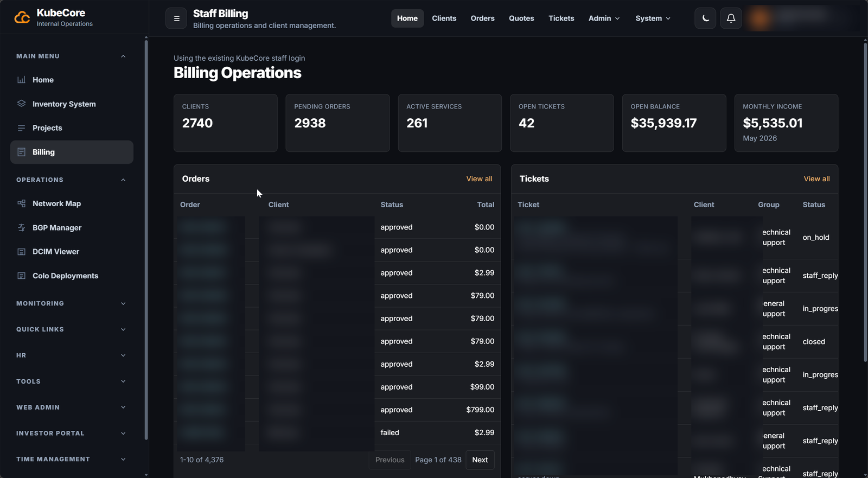The height and width of the screenshot is (478, 868).
Task: Expand the Investor Portal section
Action: point(123,434)
